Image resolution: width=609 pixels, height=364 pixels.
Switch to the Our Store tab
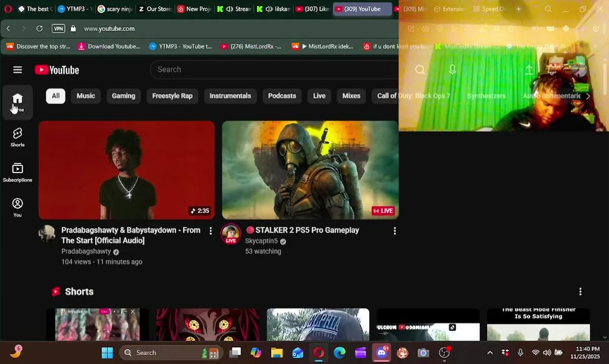[x=154, y=9]
